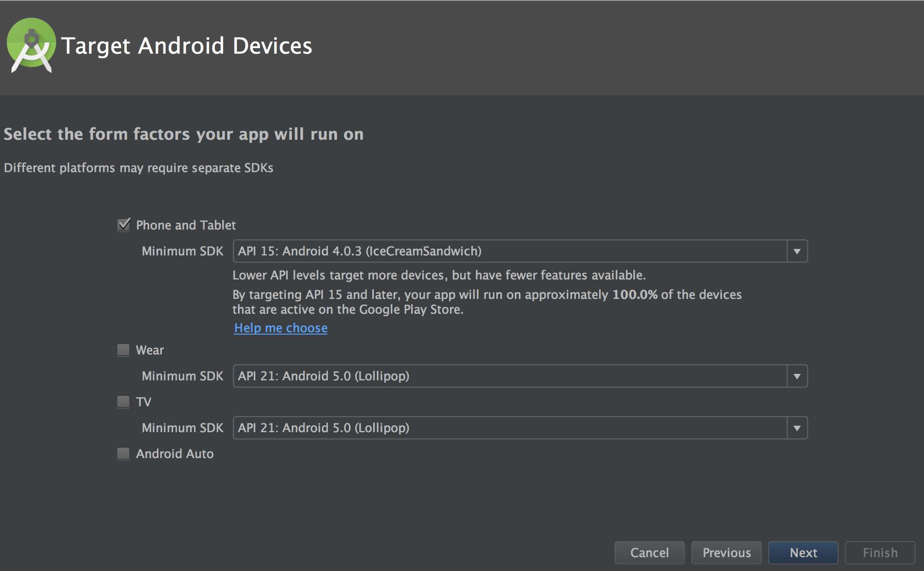Viewport: 924px width, 571px height.
Task: Open TV Minimum SDK dropdown arrow
Action: (x=797, y=428)
